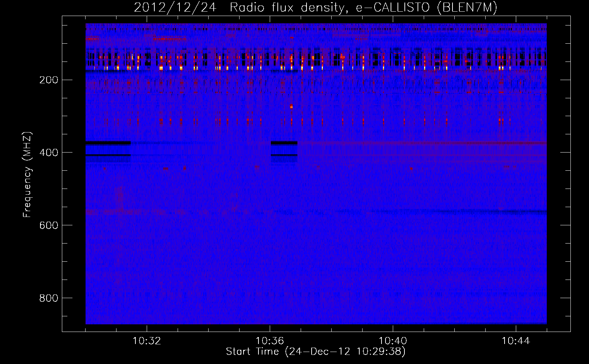Click the 800 frequency tick label
The height and width of the screenshot is (364, 589).
(49, 298)
